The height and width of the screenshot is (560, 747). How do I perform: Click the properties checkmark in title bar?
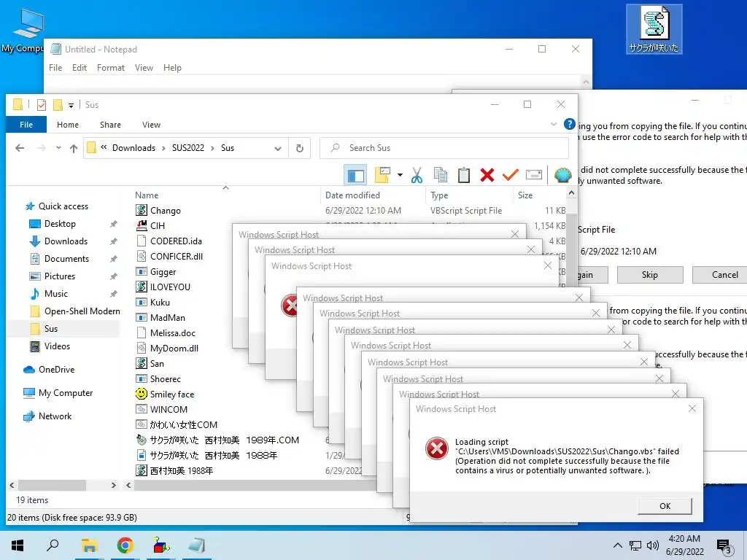point(42,105)
